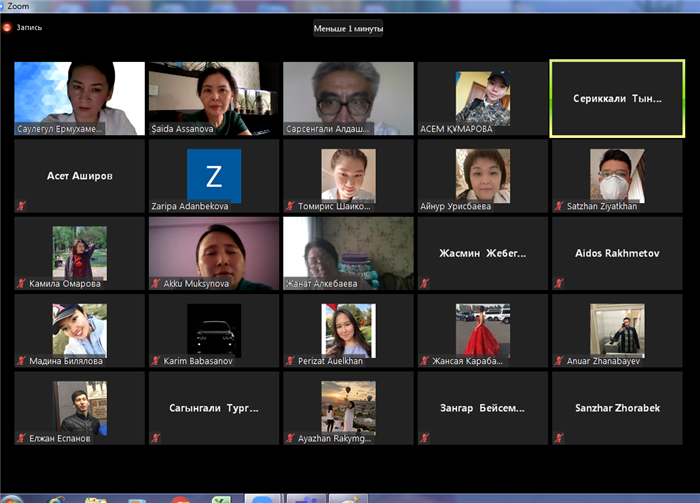Click muted mic icon next to Anuar Zhanabayev
Image resolution: width=700 pixels, height=503 pixels.
(559, 361)
